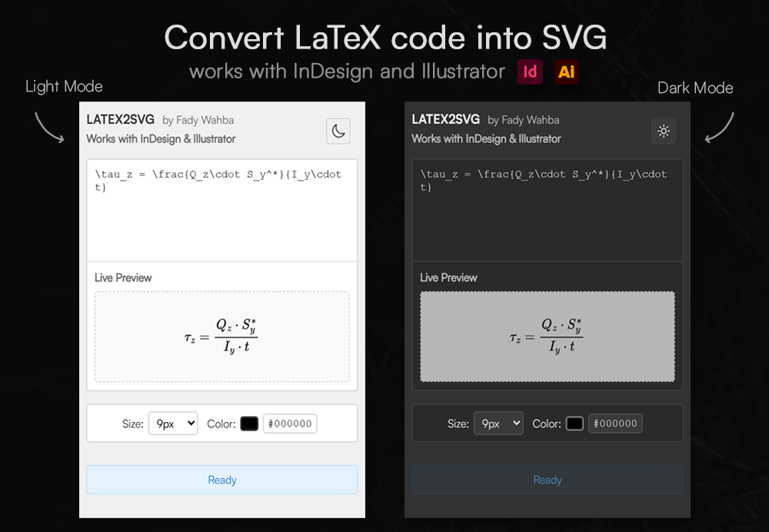The width and height of the screenshot is (769, 532).
Task: Open the Size dropdown in dark panel
Action: click(498, 424)
